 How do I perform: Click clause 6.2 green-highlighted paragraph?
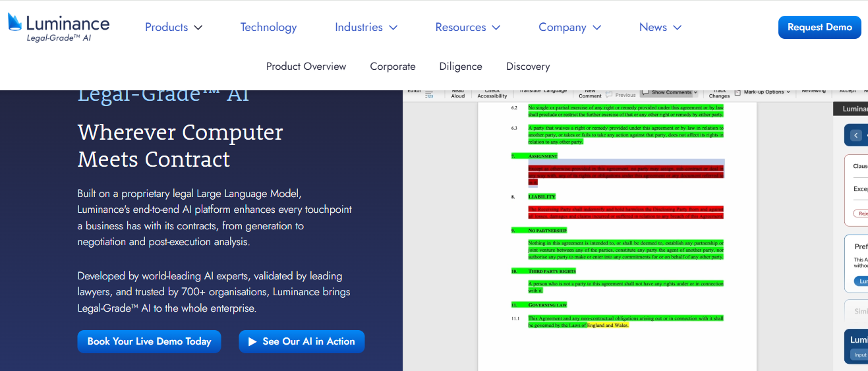(625, 111)
